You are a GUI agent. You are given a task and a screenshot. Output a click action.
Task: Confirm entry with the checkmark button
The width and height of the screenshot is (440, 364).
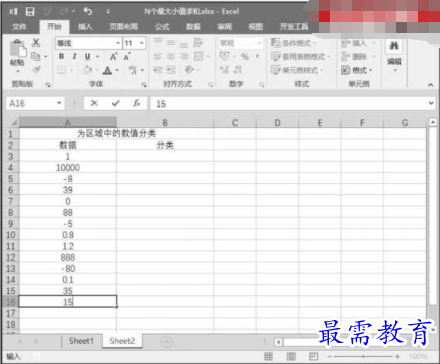coord(115,103)
